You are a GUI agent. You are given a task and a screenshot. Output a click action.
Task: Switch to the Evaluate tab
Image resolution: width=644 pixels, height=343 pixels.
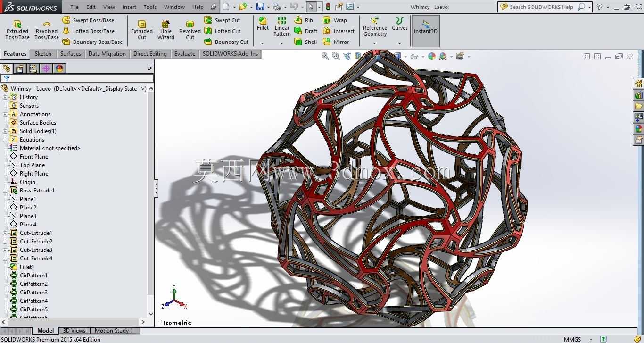click(x=185, y=54)
